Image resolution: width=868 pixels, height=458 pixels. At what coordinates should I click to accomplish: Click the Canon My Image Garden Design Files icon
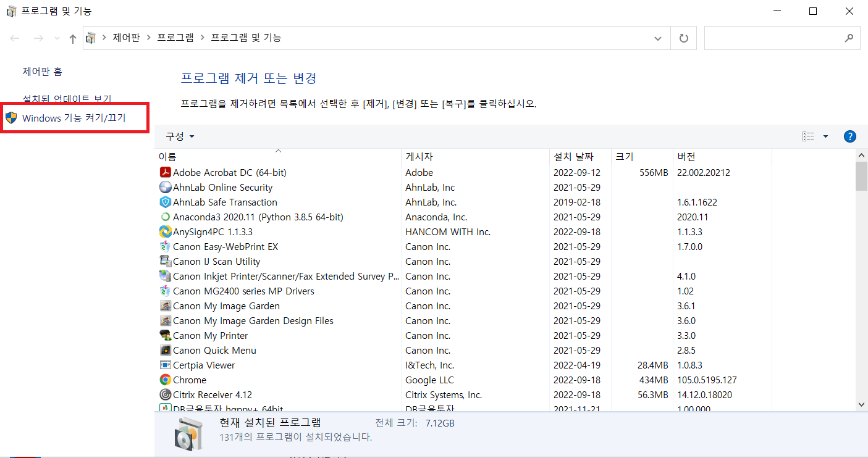pos(165,321)
